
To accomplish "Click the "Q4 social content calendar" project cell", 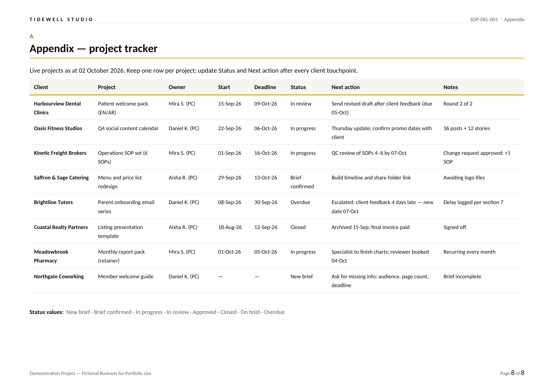I will [128, 128].
